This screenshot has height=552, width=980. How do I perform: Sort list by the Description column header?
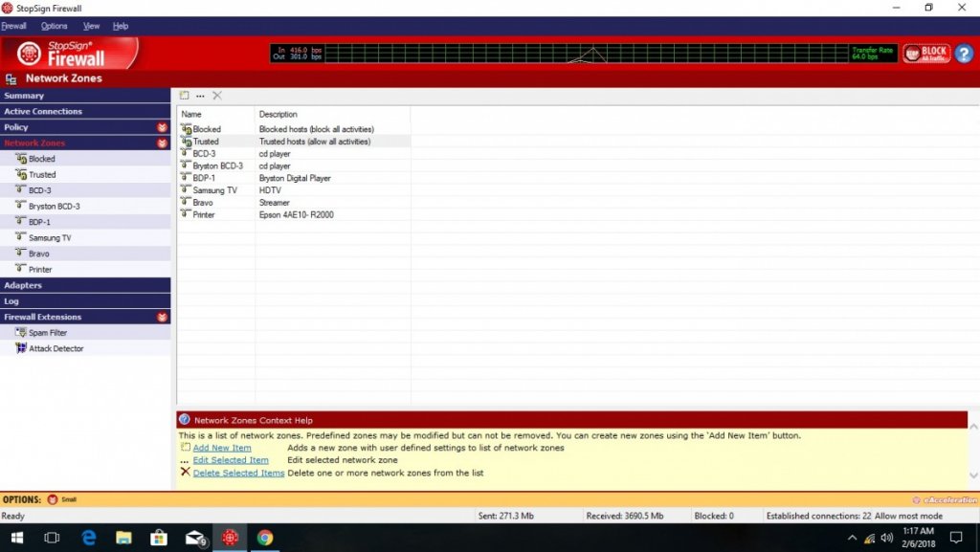332,114
